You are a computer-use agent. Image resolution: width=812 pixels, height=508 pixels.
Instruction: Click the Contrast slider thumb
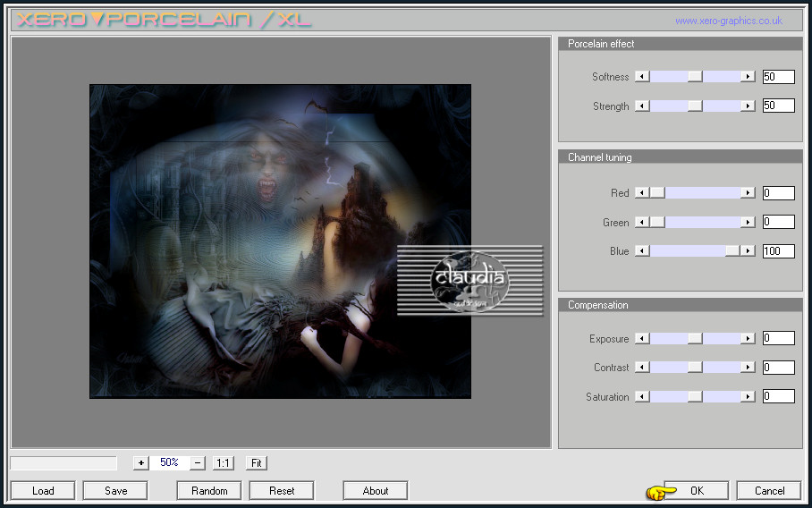pos(695,368)
